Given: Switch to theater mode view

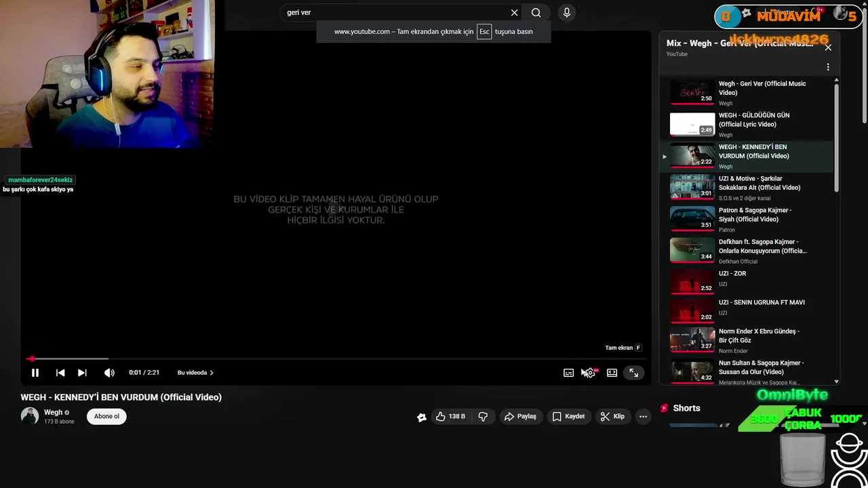Looking at the screenshot, I should pyautogui.click(x=612, y=373).
